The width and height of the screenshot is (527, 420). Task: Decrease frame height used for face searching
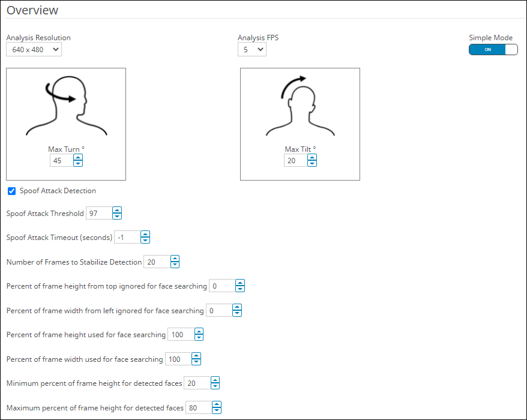coord(199,338)
